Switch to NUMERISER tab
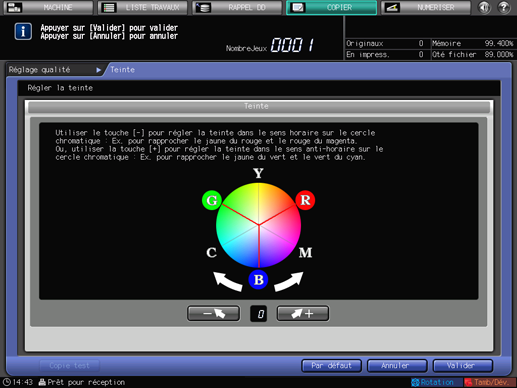This screenshot has width=517, height=388. (426, 7)
